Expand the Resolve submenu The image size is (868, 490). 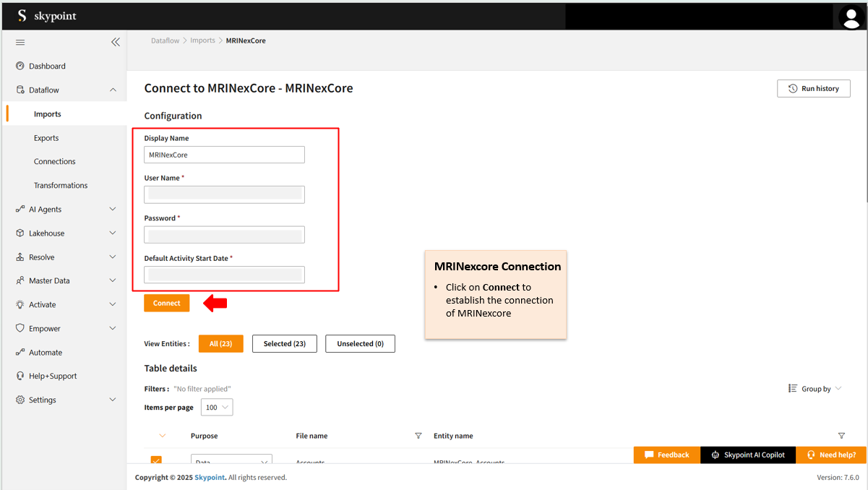[113, 257]
